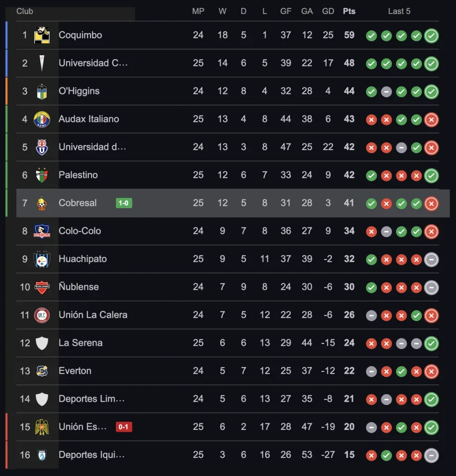Click the Colo-Colo club crest
The height and width of the screenshot is (476, 456).
[x=42, y=231]
